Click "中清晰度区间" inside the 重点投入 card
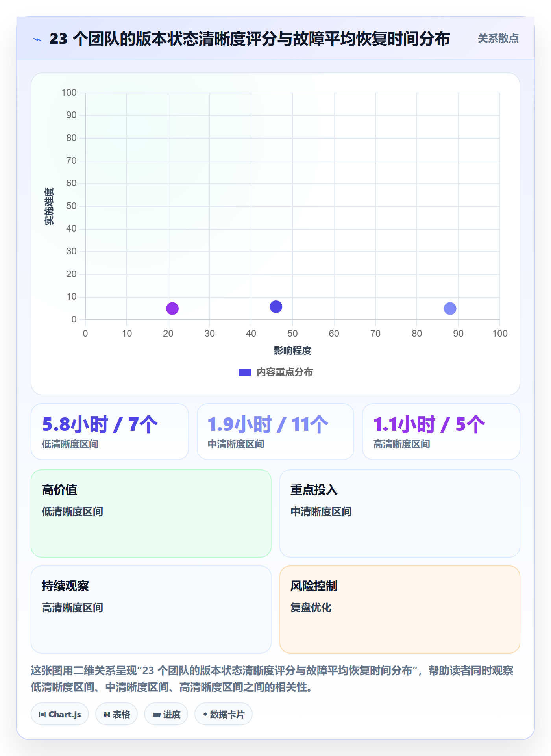Image resolution: width=551 pixels, height=756 pixels. [x=321, y=512]
